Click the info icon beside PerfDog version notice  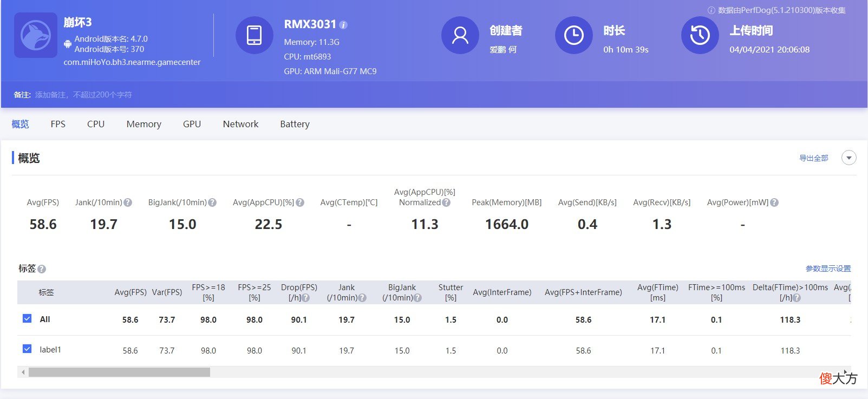pos(712,10)
